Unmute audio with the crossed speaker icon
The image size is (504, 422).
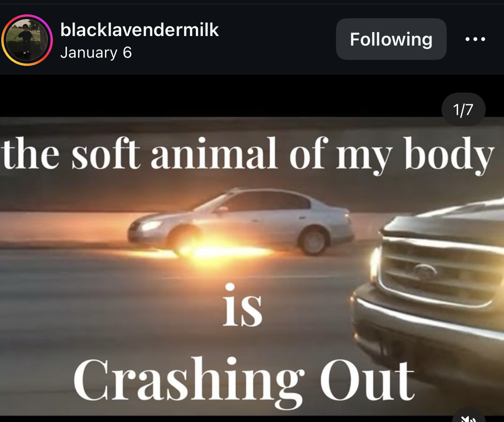[x=468, y=418]
